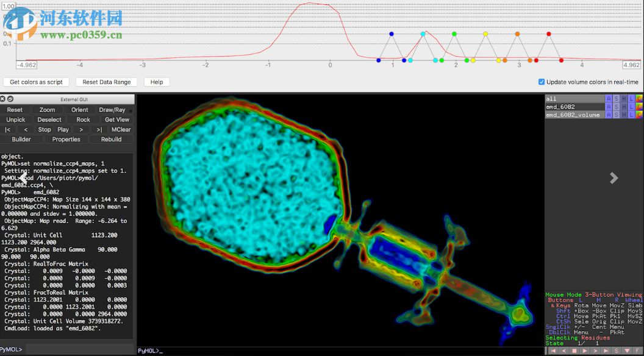Open the Draw/Ray dropdown arrow
This screenshot has width=644, height=356.
tap(131, 110)
